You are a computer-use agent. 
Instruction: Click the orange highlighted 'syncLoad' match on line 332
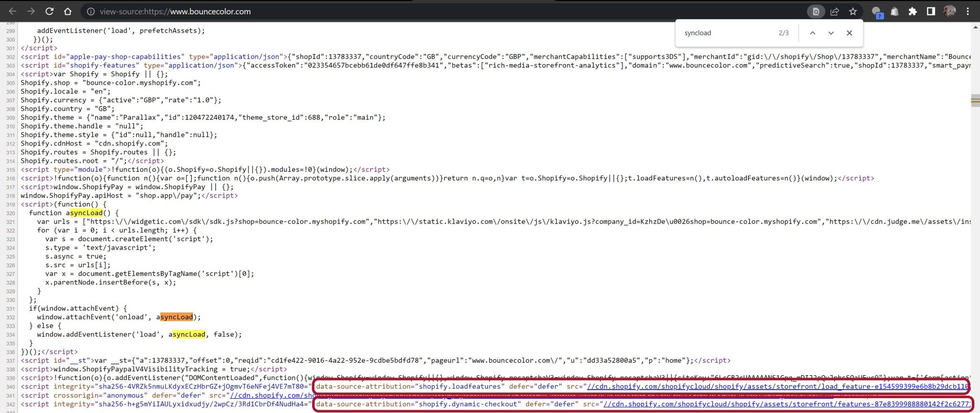coord(177,317)
